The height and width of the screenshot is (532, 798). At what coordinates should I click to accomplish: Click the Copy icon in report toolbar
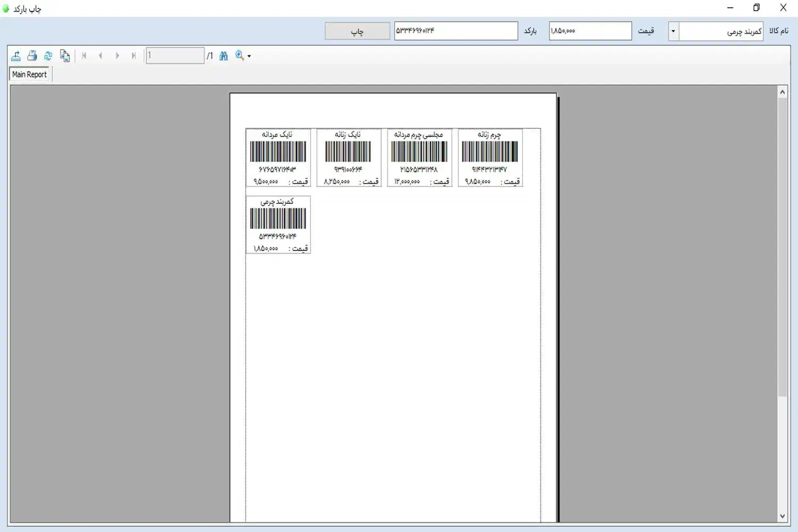click(65, 56)
